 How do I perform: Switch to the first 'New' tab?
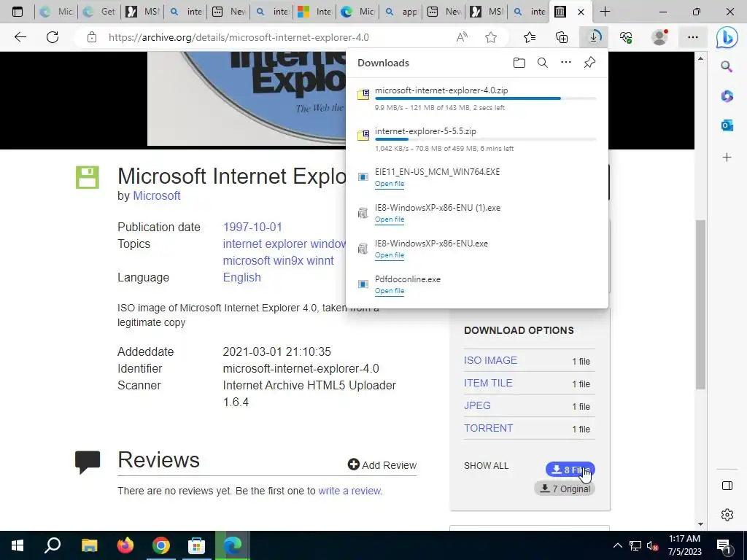[x=228, y=12]
